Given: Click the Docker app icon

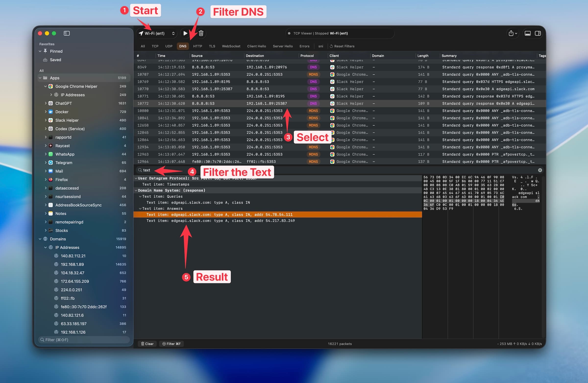Looking at the screenshot, I should point(51,112).
